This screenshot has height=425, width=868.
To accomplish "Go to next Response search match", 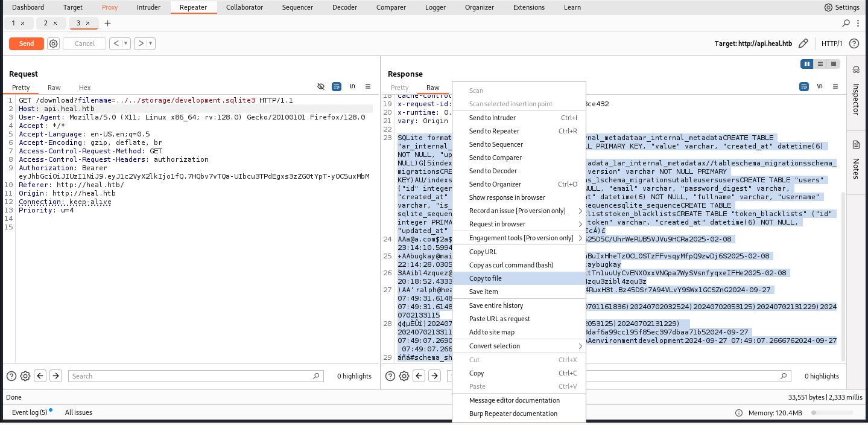I will click(x=434, y=376).
